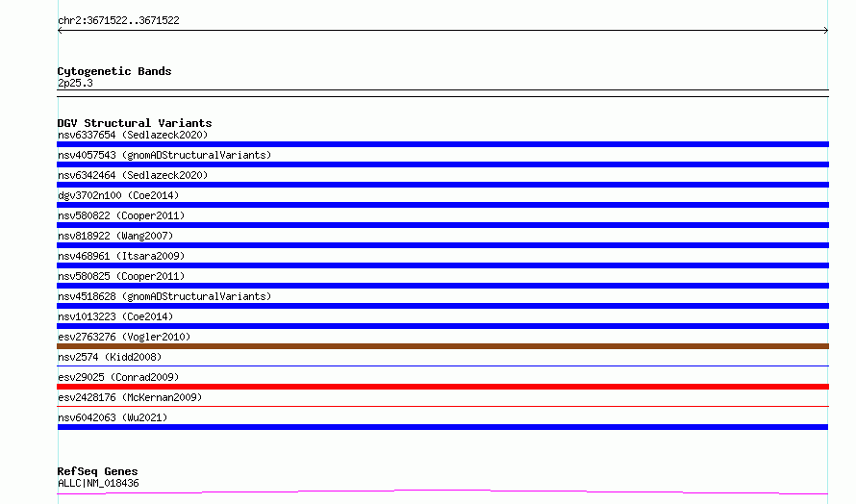856x504 pixels.
Task: Click the blue bar under nsv4057543
Action: pyautogui.click(x=442, y=164)
